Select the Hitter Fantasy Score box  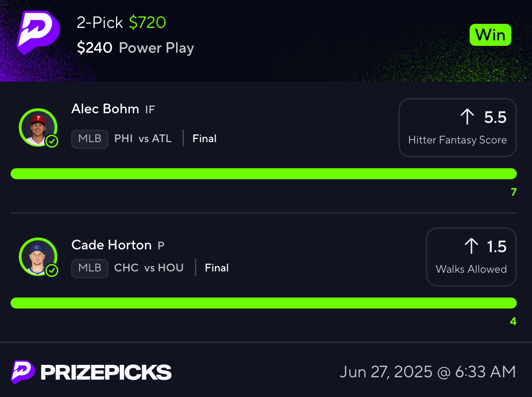coord(457,127)
